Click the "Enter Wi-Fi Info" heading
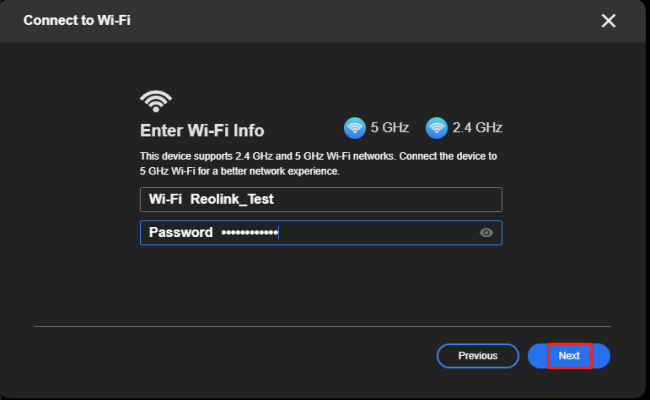650x400 pixels. tap(202, 131)
